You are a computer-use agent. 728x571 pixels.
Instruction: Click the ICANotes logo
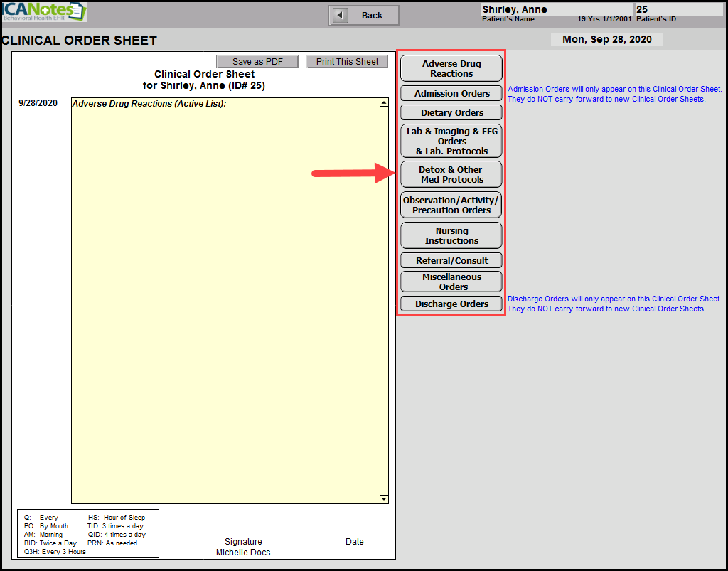[44, 11]
